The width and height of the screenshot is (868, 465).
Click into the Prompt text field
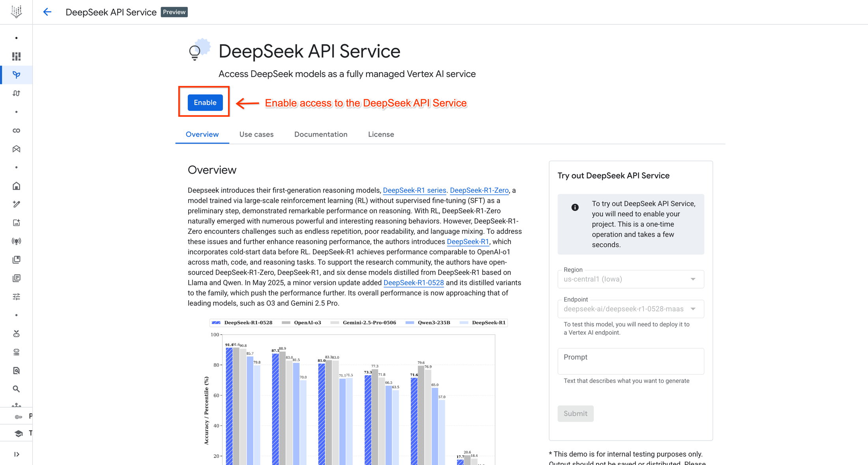pyautogui.click(x=630, y=361)
